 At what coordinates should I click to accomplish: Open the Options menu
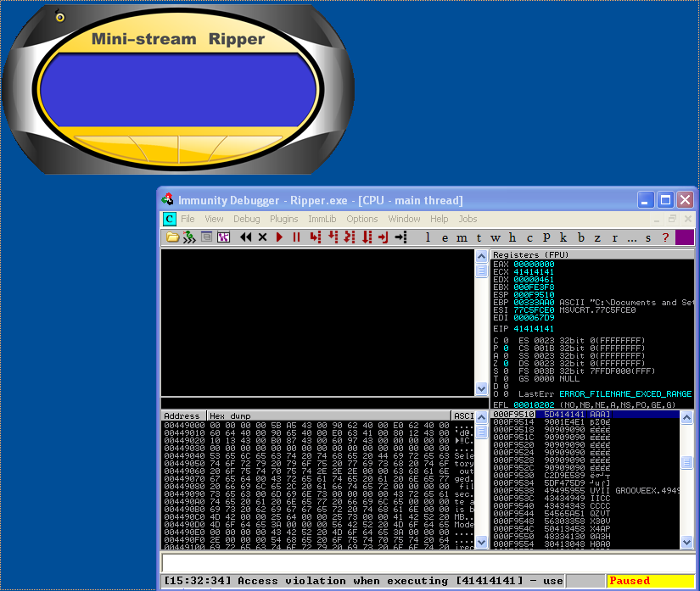362,219
